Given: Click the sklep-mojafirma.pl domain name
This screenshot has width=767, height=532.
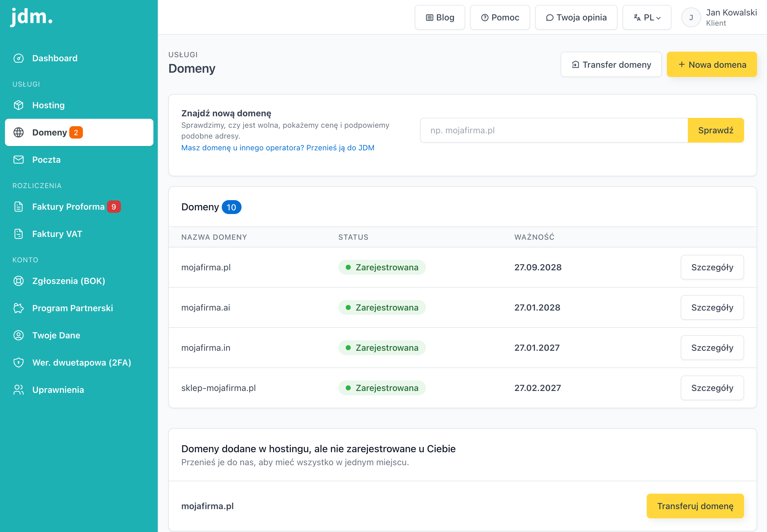Looking at the screenshot, I should [219, 388].
